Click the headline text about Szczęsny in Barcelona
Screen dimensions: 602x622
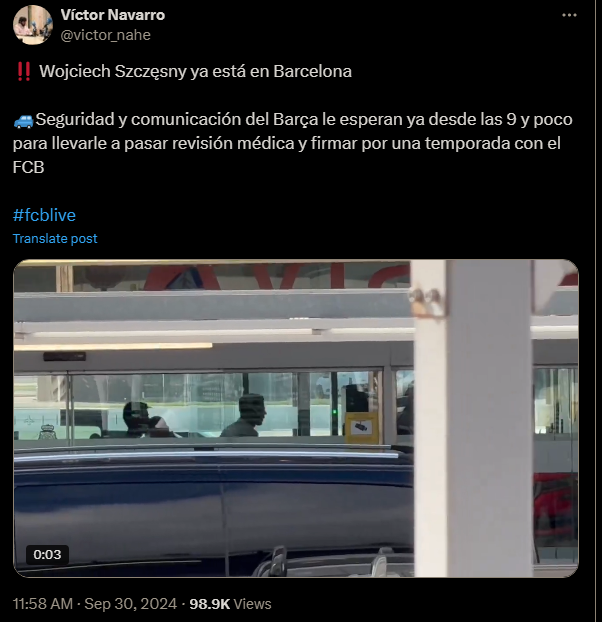[195, 72]
